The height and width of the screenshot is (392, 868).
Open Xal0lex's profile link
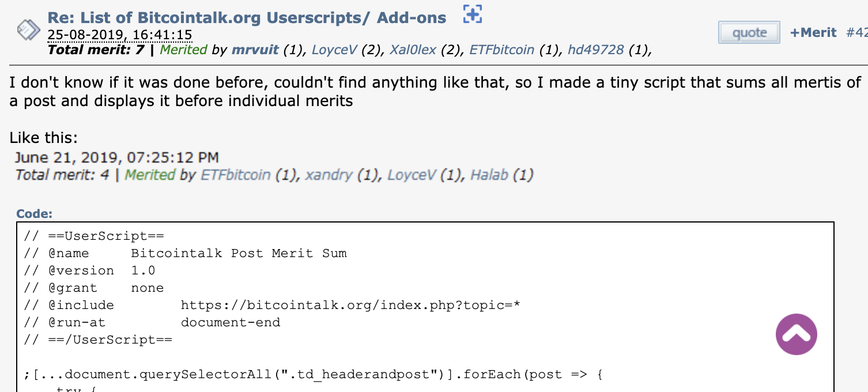(x=413, y=50)
